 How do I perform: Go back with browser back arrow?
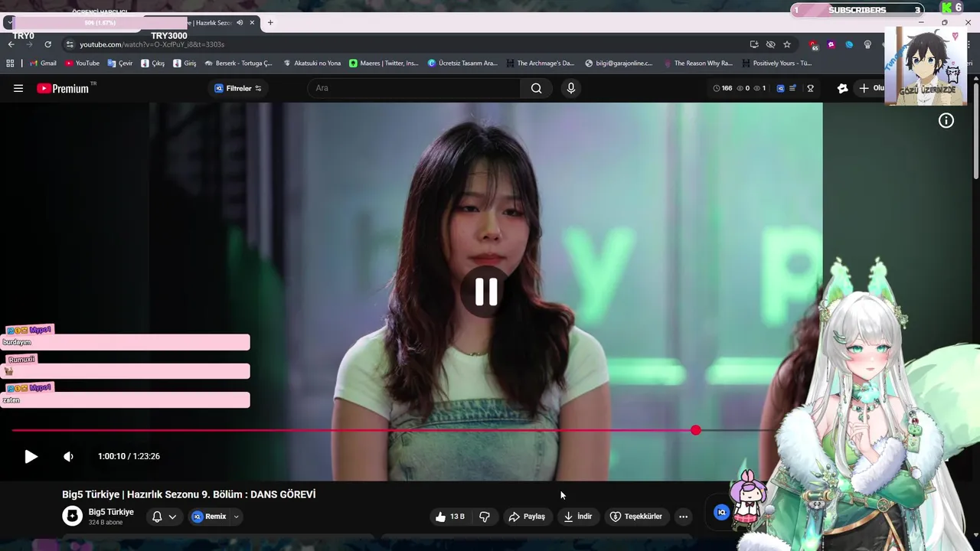11,44
